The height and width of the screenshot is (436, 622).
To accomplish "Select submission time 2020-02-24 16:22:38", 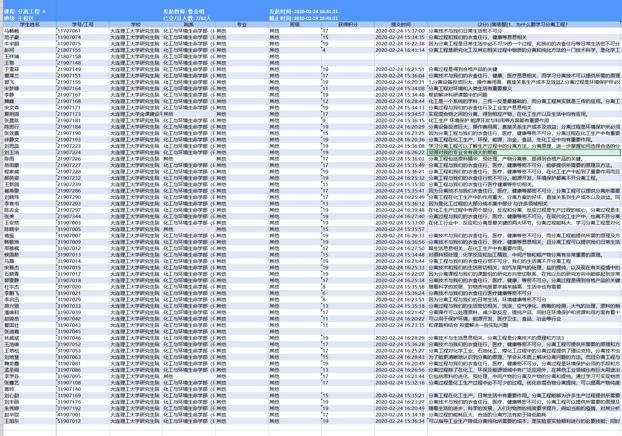I will tap(401, 44).
